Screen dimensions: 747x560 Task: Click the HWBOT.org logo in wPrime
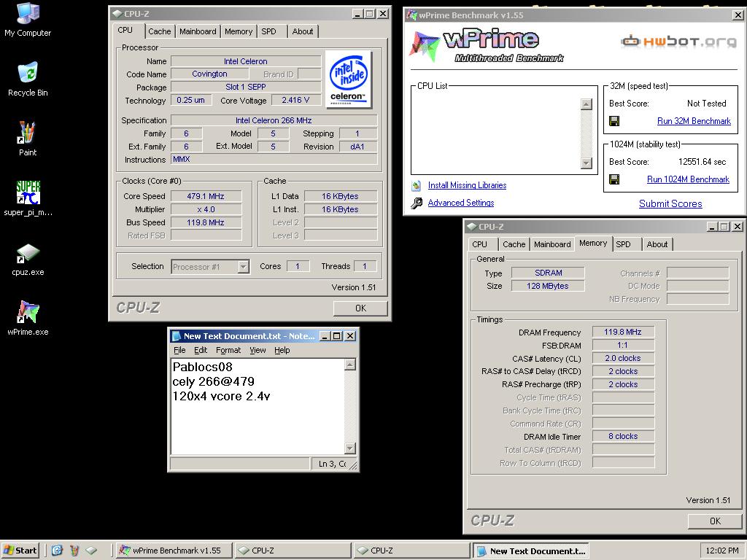pos(679,42)
